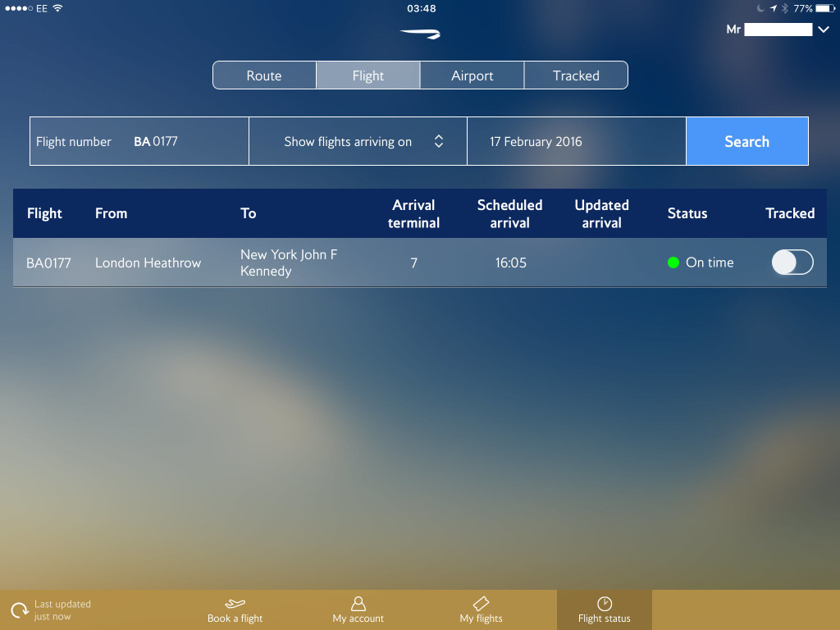Tap the Status column header
Screen dimensions: 840x630
pos(687,213)
